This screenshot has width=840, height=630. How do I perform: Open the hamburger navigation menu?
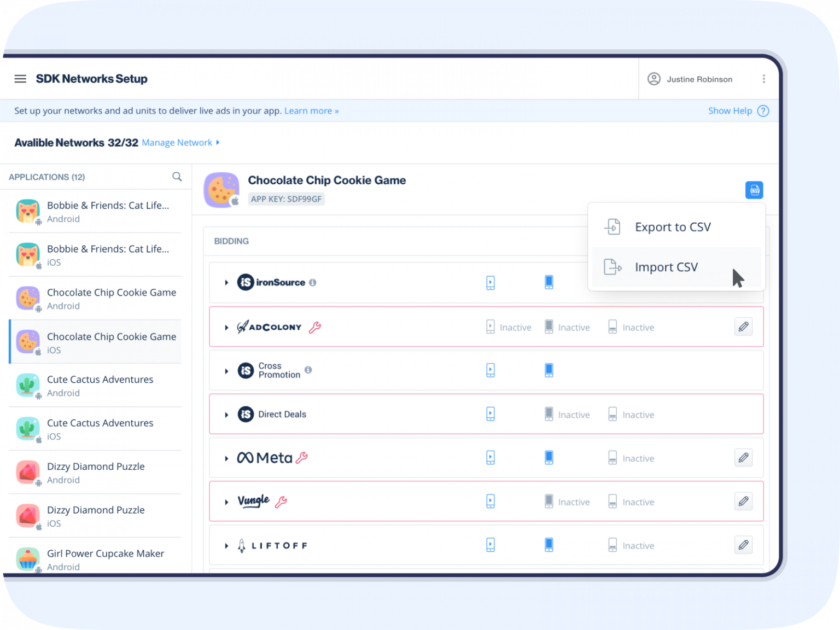(x=20, y=79)
